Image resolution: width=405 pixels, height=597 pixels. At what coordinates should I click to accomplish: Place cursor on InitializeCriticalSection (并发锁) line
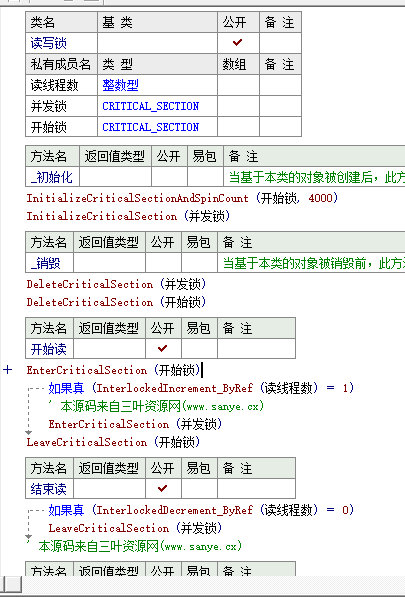click(x=128, y=216)
